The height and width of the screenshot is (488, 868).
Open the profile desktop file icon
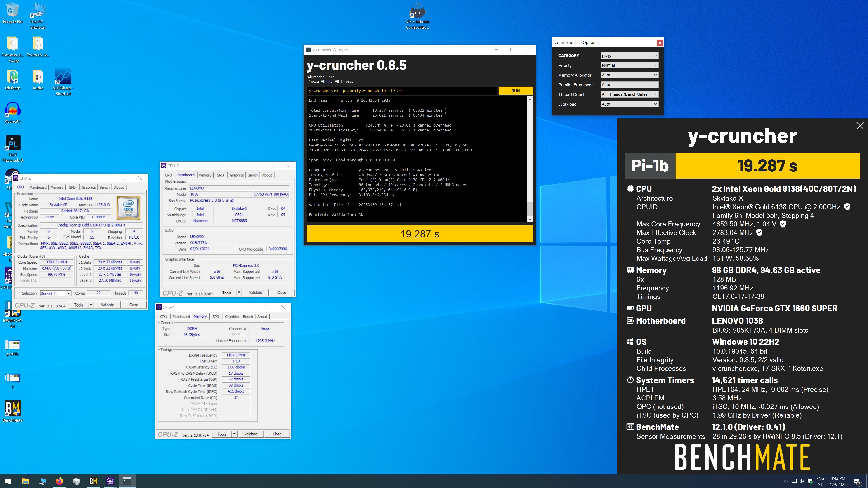click(x=12, y=347)
